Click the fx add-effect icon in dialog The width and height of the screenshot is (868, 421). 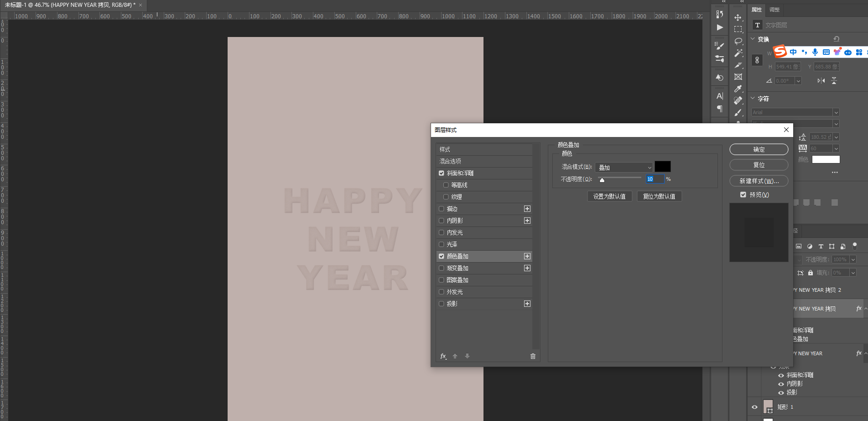(x=443, y=356)
